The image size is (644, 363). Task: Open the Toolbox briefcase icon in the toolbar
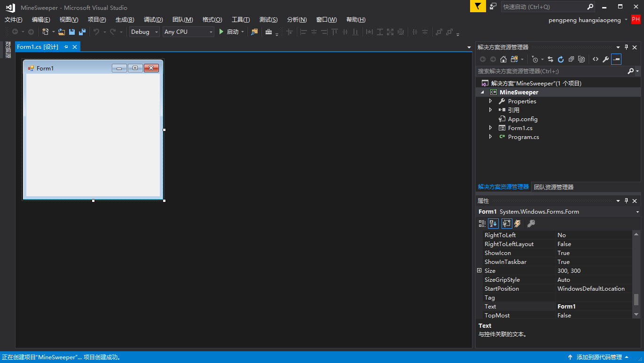tap(268, 32)
